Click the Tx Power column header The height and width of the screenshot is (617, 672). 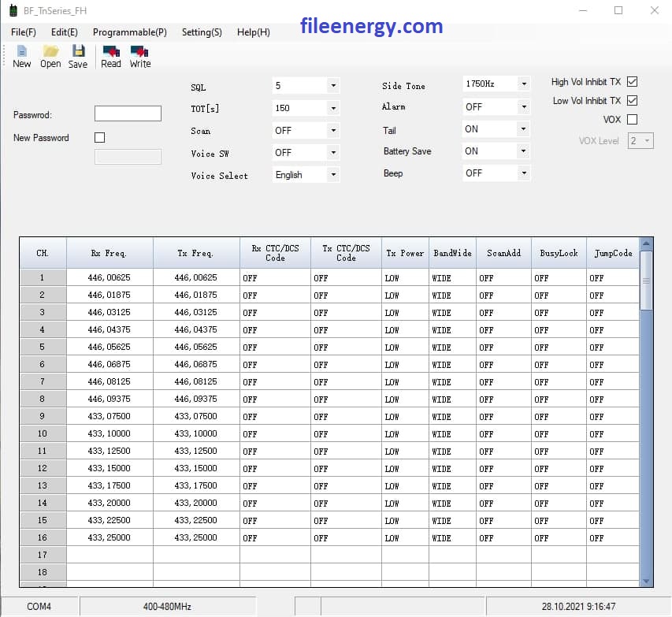click(405, 253)
